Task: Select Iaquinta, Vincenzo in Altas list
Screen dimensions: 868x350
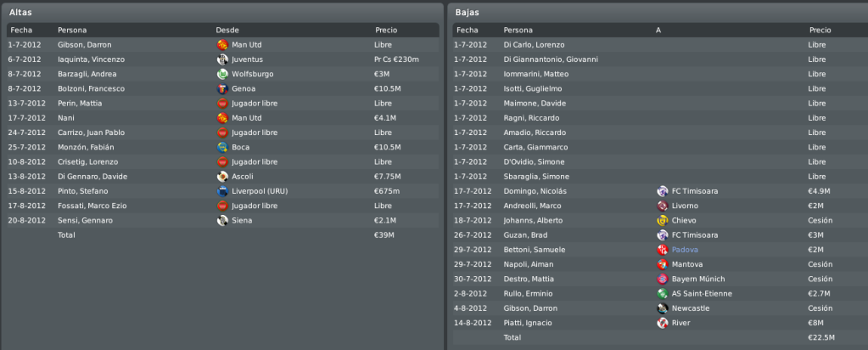Action: 222,59
